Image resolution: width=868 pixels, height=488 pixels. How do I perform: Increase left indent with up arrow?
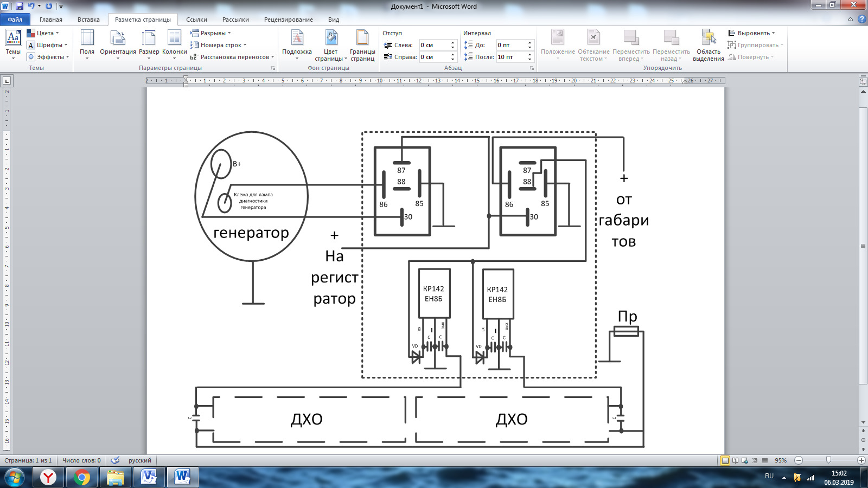tap(452, 42)
